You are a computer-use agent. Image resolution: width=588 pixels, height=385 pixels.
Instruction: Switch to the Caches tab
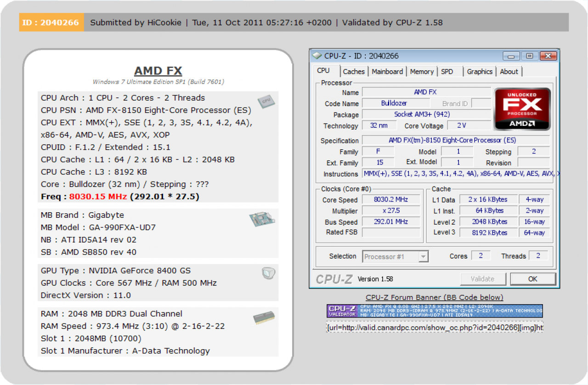[354, 72]
